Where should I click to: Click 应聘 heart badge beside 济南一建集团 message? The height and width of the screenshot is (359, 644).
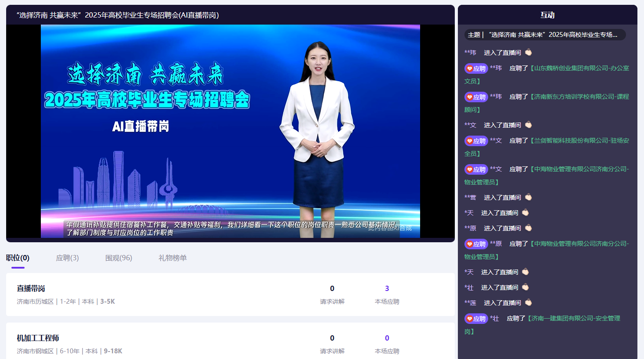(476, 319)
